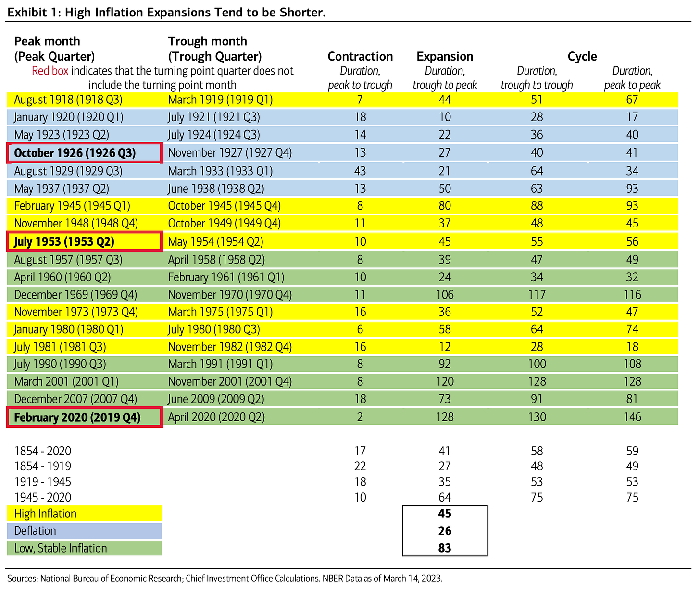
Task: Select the 'August 1918 (1918 Q3)' peak cell
Action: (68, 100)
